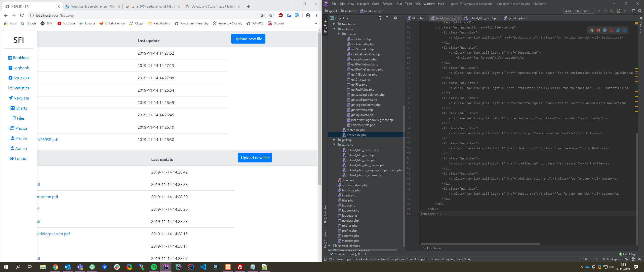Open the Refactor menu
This screenshot has height=272, width=644.
click(x=388, y=4)
